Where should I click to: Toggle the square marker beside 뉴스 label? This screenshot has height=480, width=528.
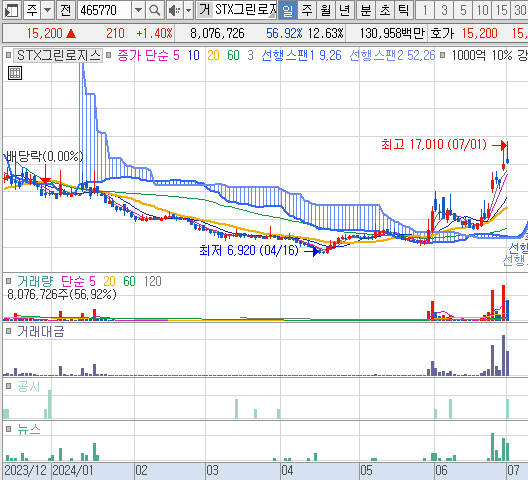click(8, 429)
